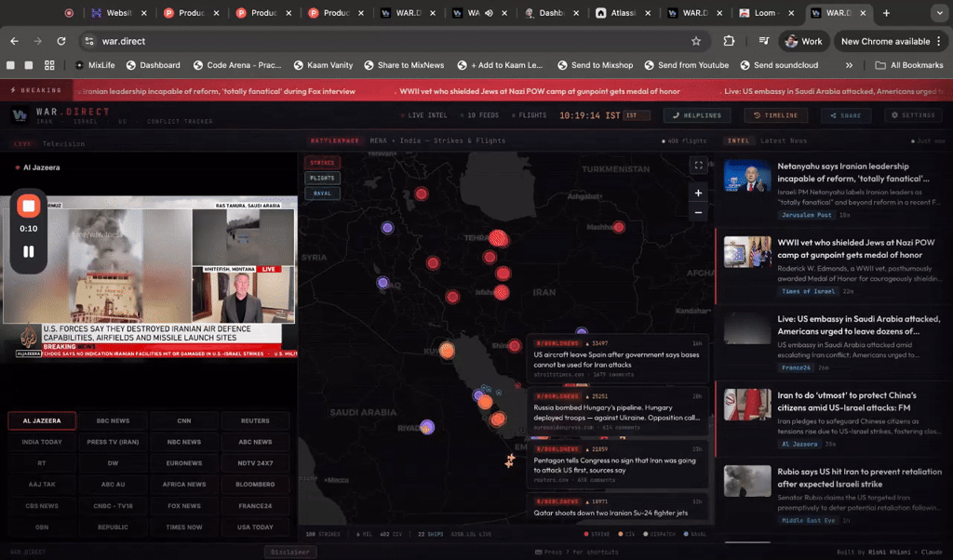
Task: Open Reddit post about Pentagon telling Congress
Action: 618,464
